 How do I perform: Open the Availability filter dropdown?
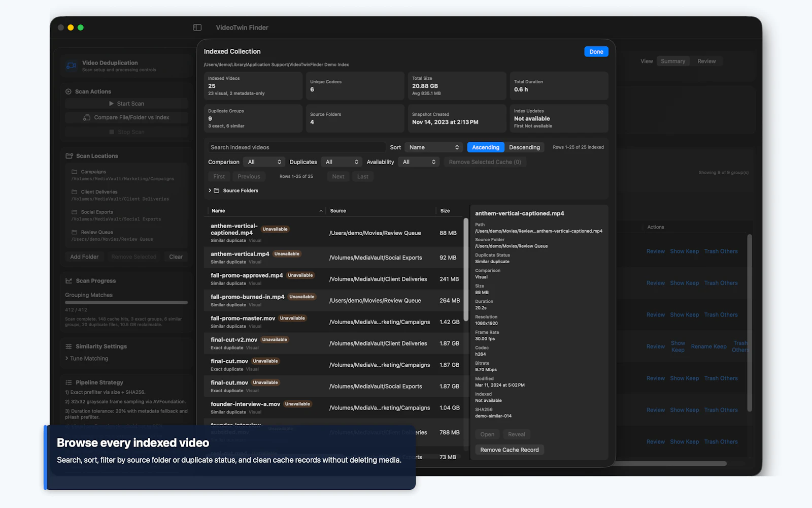click(419, 162)
